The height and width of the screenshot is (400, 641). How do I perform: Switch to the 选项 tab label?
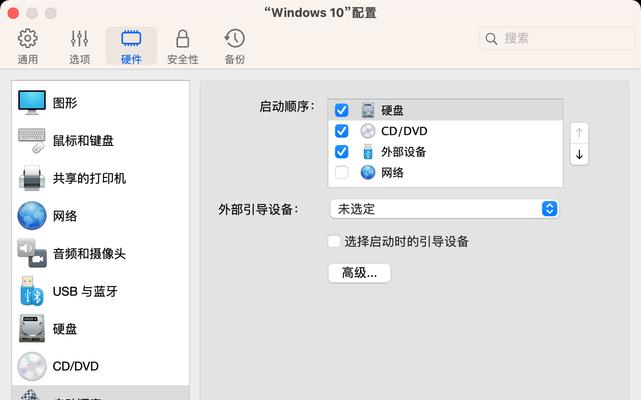pyautogui.click(x=79, y=60)
